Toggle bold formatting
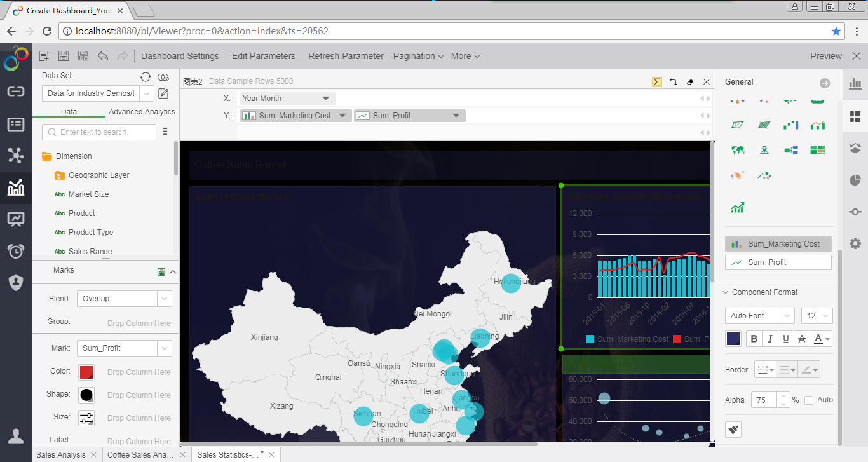 (754, 339)
